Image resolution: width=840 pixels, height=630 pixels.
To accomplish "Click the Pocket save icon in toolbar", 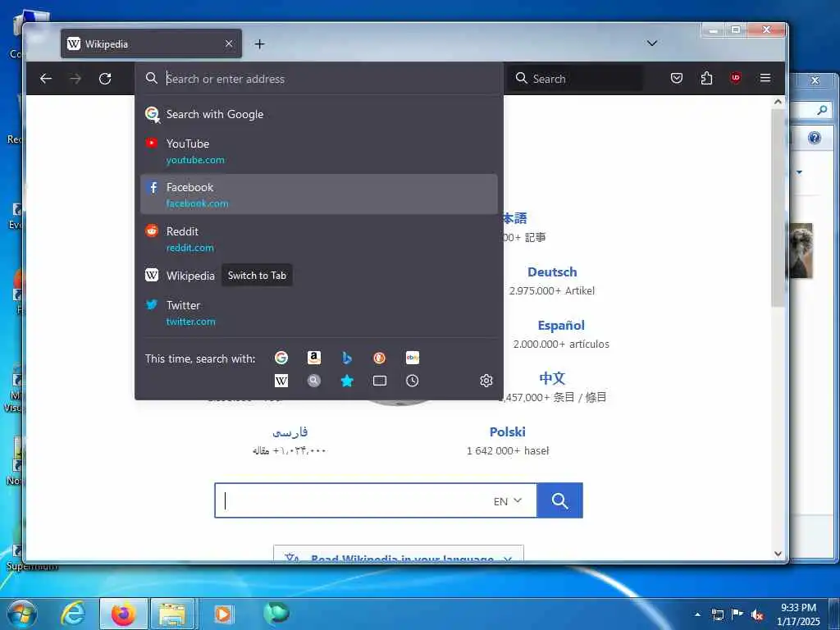I will (x=677, y=78).
